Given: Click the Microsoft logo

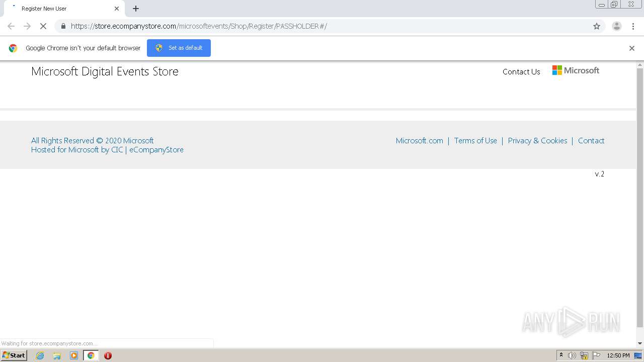Looking at the screenshot, I should [x=576, y=70].
